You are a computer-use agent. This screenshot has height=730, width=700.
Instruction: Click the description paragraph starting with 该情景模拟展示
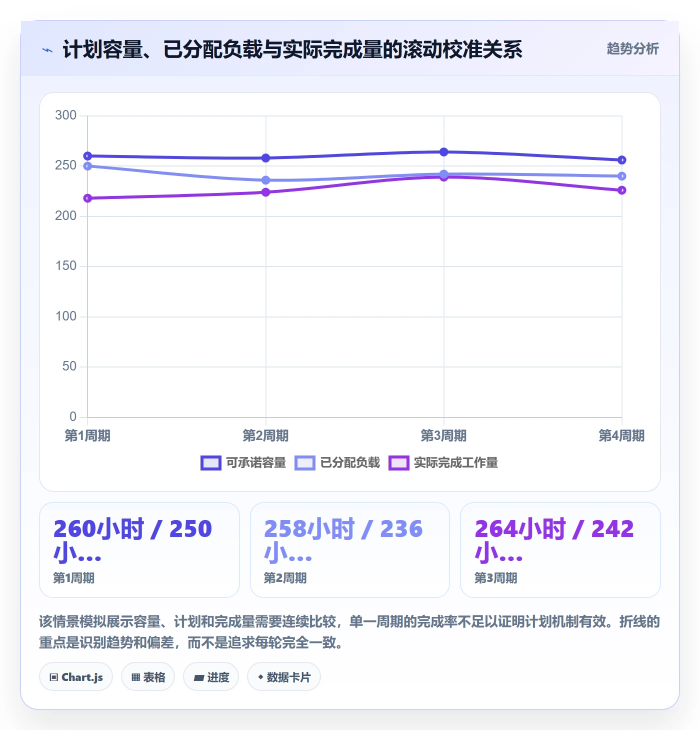(350, 632)
